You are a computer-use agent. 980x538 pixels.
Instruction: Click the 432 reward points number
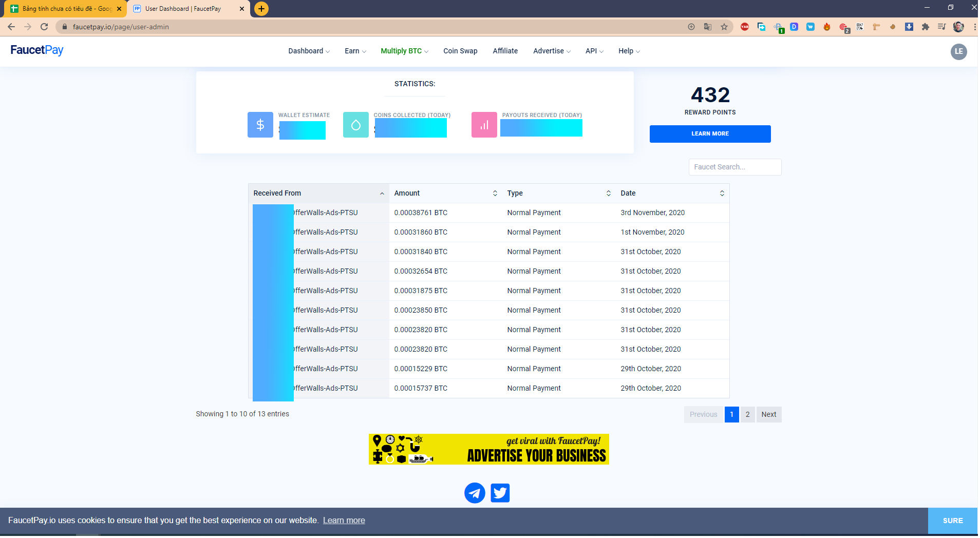pos(710,95)
